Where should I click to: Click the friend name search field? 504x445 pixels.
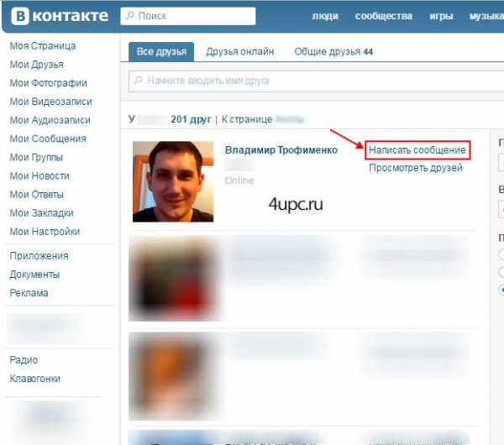(x=317, y=81)
